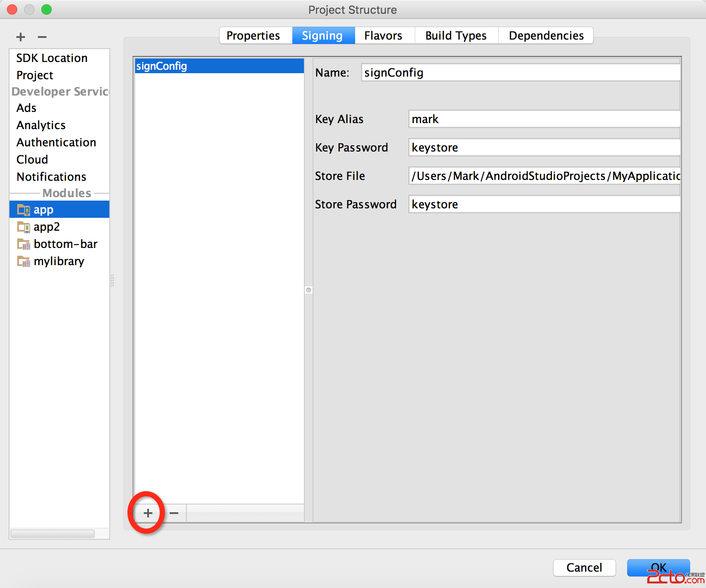Viewport: 706px width, 588px height.
Task: Edit the Store File path field
Action: click(544, 176)
